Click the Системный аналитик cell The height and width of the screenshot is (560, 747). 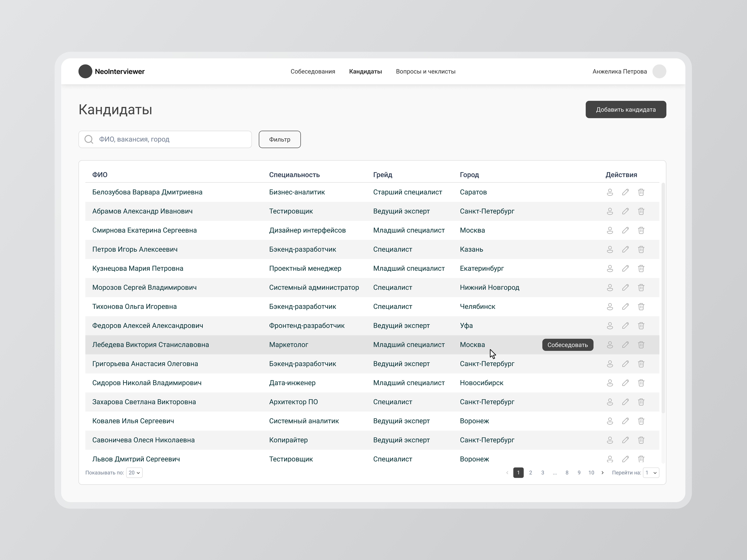[x=304, y=421]
